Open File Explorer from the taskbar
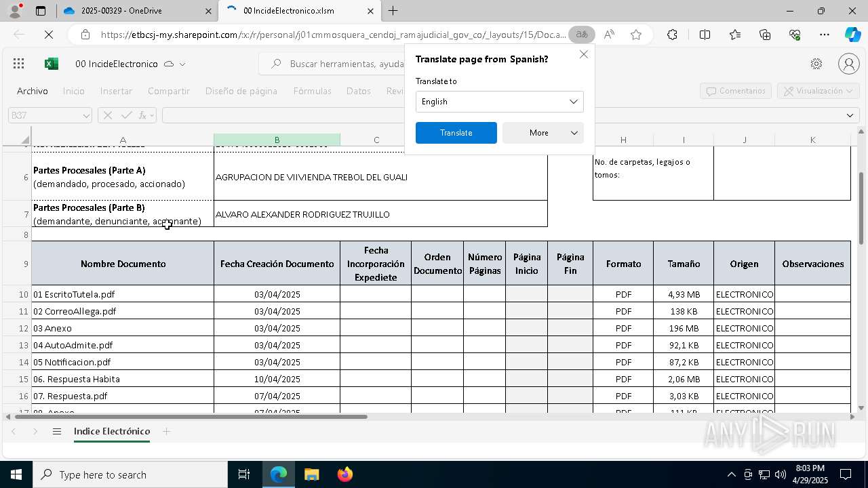Image resolution: width=868 pixels, height=488 pixels. [311, 474]
